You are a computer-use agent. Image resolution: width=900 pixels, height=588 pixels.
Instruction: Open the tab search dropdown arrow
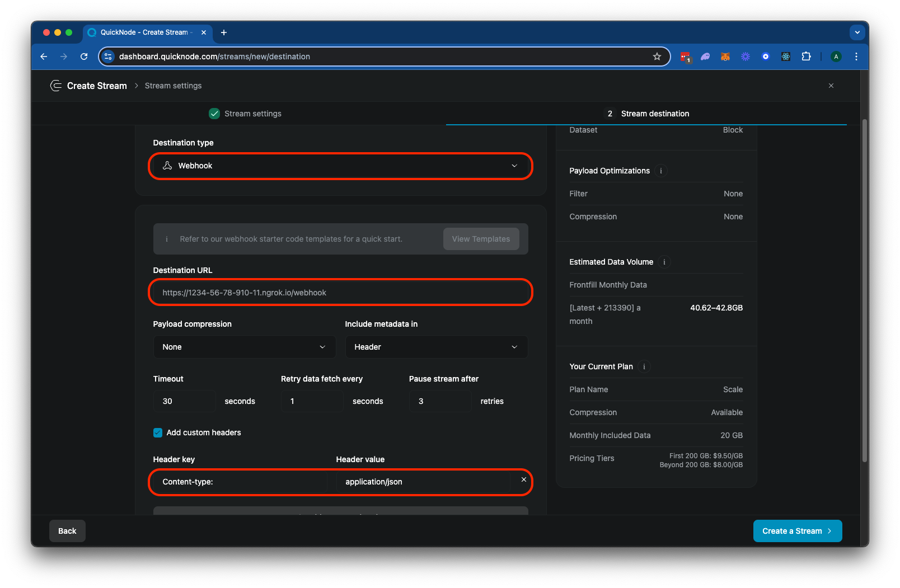point(857,32)
